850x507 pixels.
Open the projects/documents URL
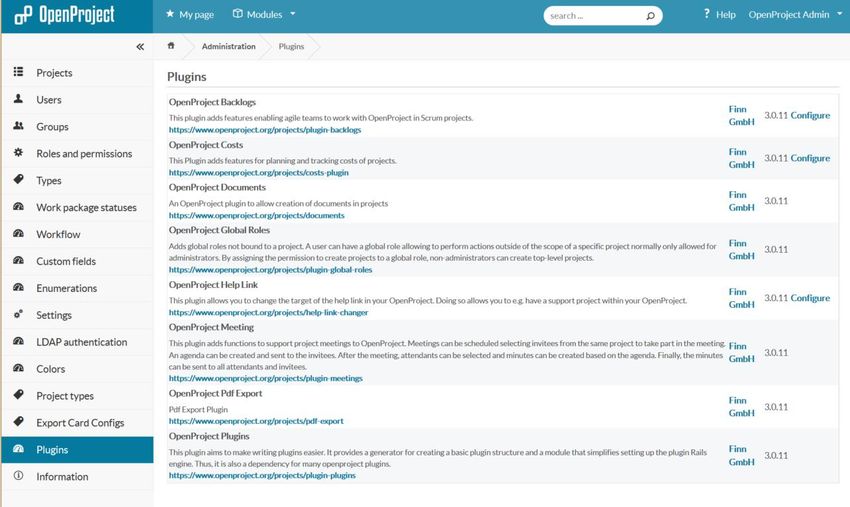tap(256, 215)
